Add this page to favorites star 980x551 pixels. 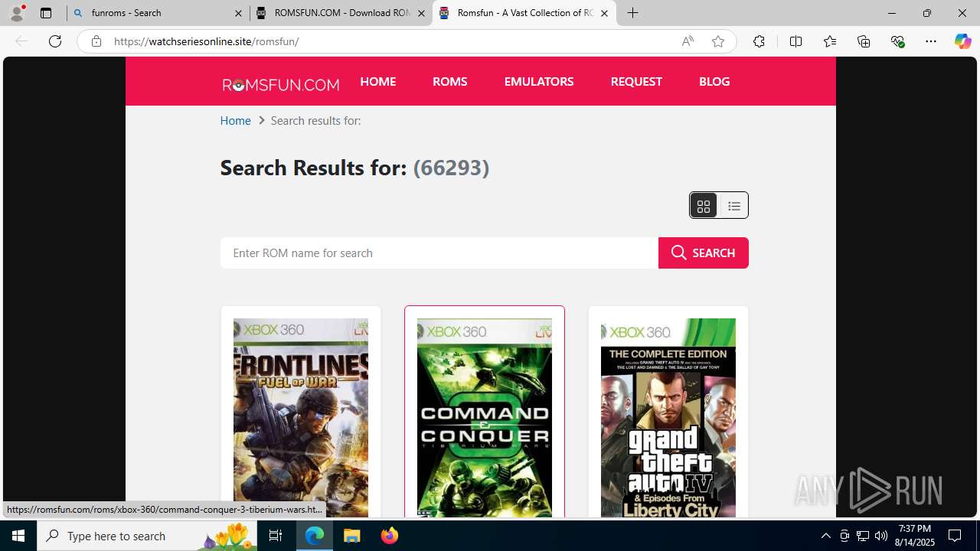click(x=718, y=41)
